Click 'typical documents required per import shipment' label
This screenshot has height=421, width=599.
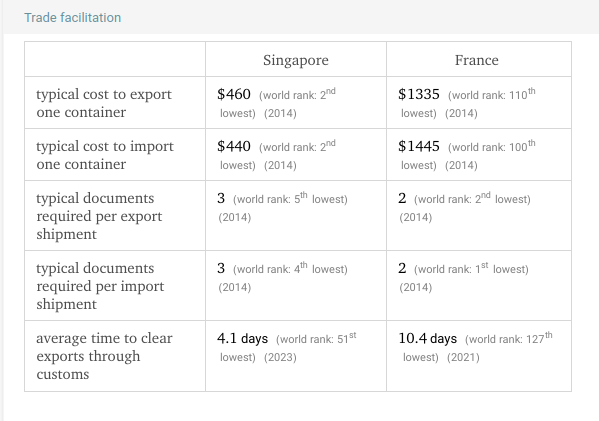click(100, 286)
